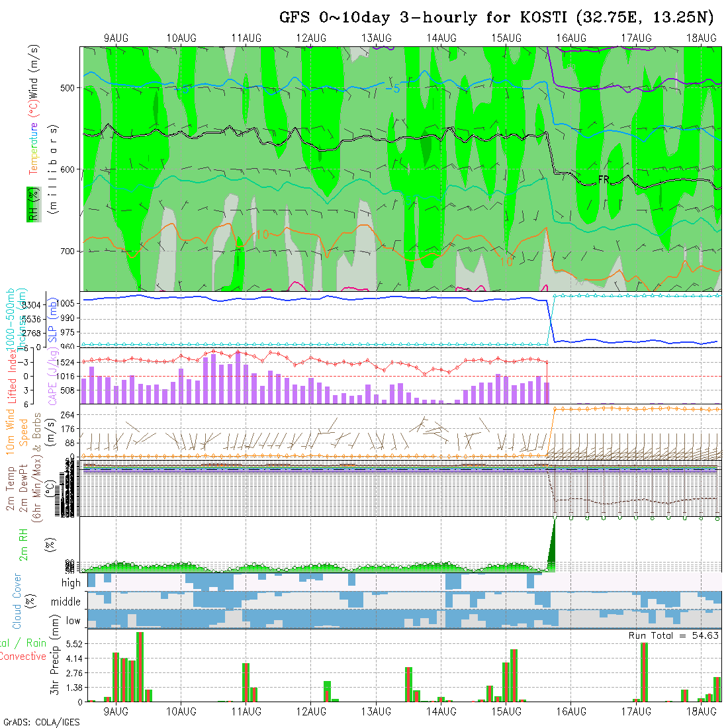Click the 600 millibar pressure label
The width and height of the screenshot is (728, 728).
68,170
